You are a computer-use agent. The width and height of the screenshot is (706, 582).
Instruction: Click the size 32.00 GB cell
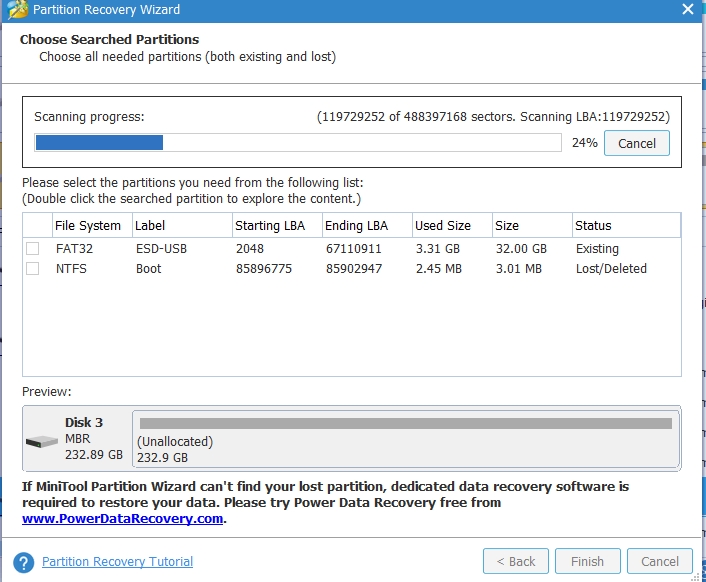(x=521, y=248)
